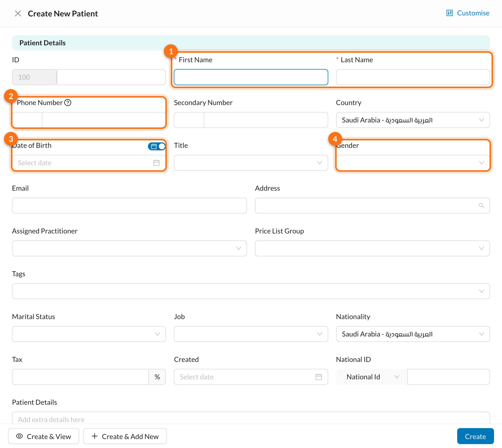Screen dimensions: 502x448
Task: Click into the Email input field
Action: [129, 206]
